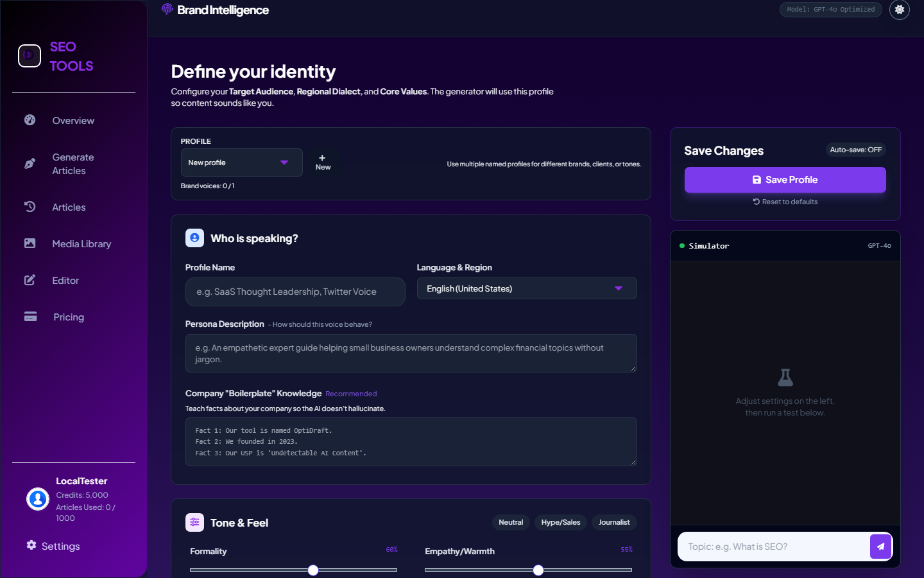Click the SEO Tools logo icon
The width and height of the screenshot is (924, 578).
(30, 56)
